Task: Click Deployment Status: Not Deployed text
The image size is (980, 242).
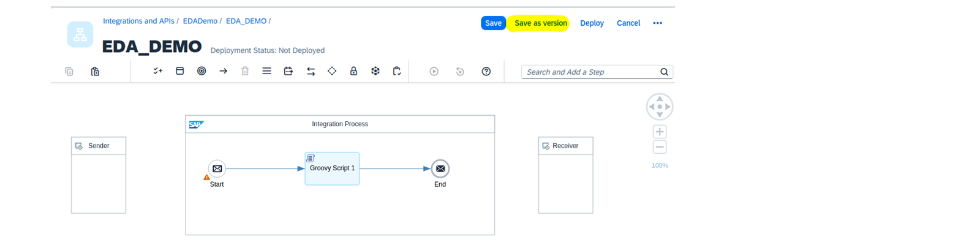Action: click(268, 51)
